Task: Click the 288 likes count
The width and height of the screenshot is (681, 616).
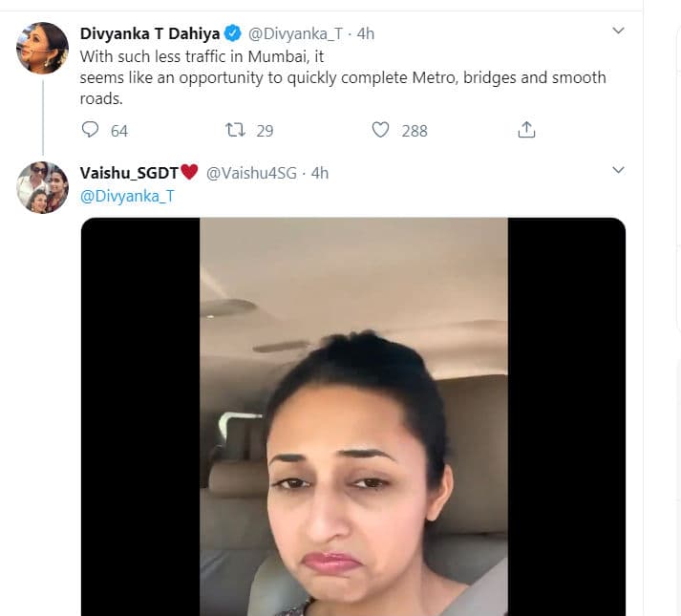Action: [x=415, y=131]
